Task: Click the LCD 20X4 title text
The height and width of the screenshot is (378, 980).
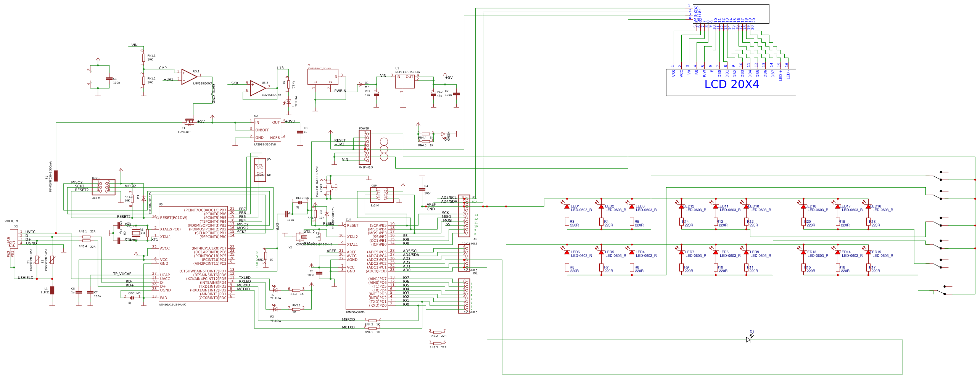Action: click(731, 84)
